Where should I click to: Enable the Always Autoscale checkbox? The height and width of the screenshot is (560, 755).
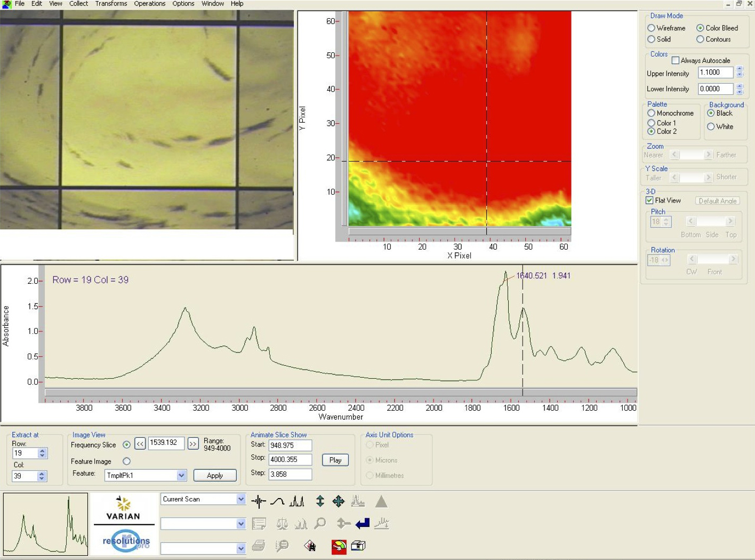point(676,60)
